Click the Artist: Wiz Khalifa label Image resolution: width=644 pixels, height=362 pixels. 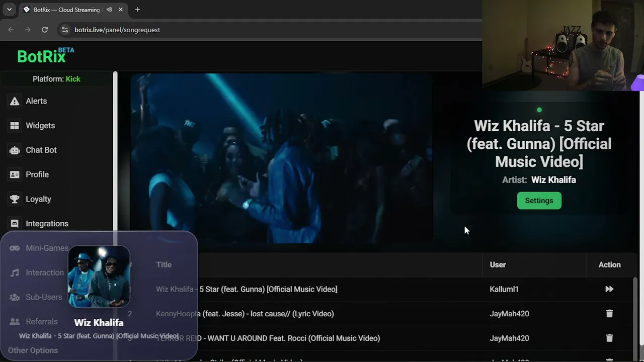539,180
